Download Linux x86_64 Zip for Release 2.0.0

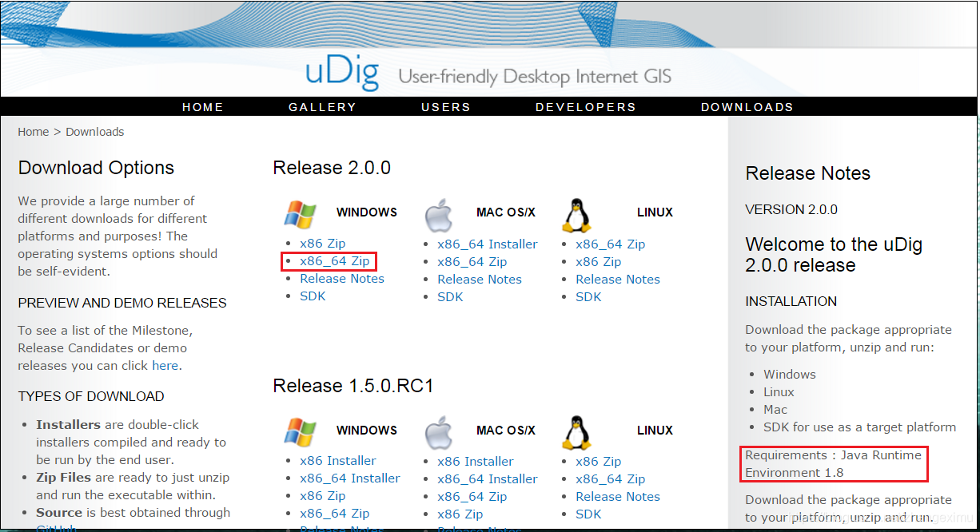[x=611, y=244]
